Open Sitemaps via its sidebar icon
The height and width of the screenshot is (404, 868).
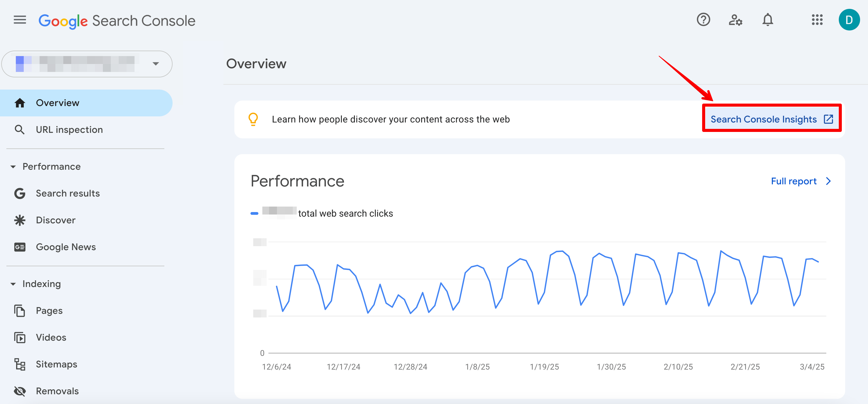pyautogui.click(x=20, y=364)
